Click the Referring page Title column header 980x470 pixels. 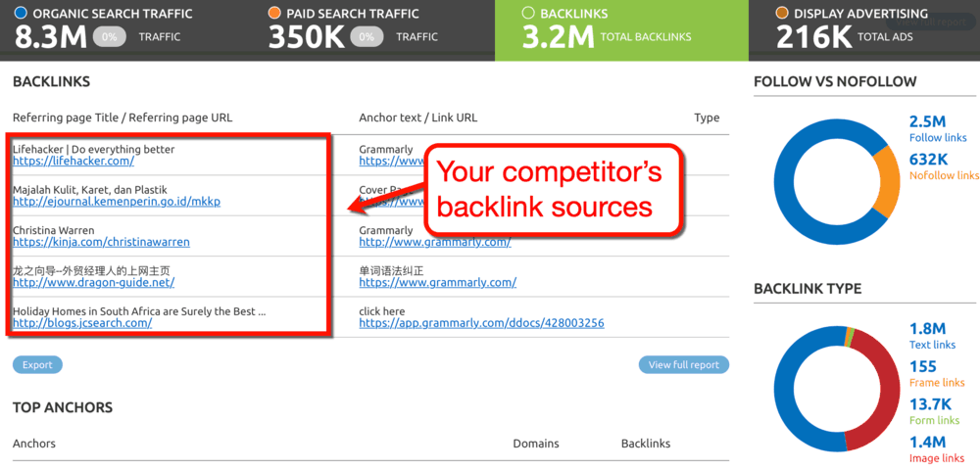pyautogui.click(x=122, y=117)
